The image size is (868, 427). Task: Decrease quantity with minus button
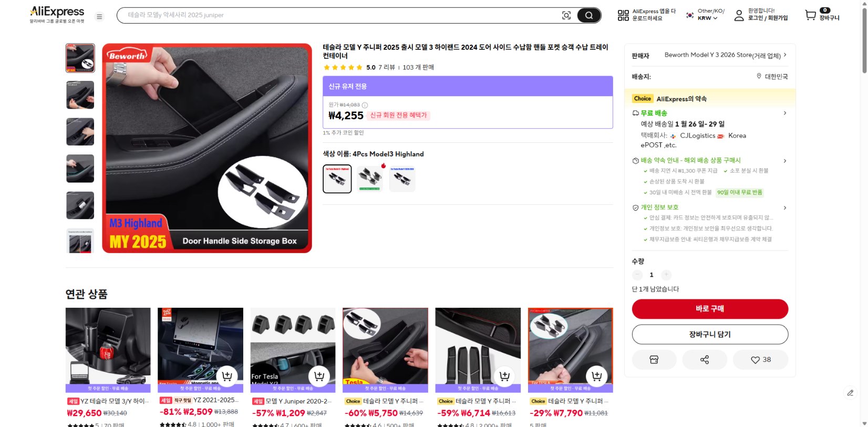[x=637, y=275]
